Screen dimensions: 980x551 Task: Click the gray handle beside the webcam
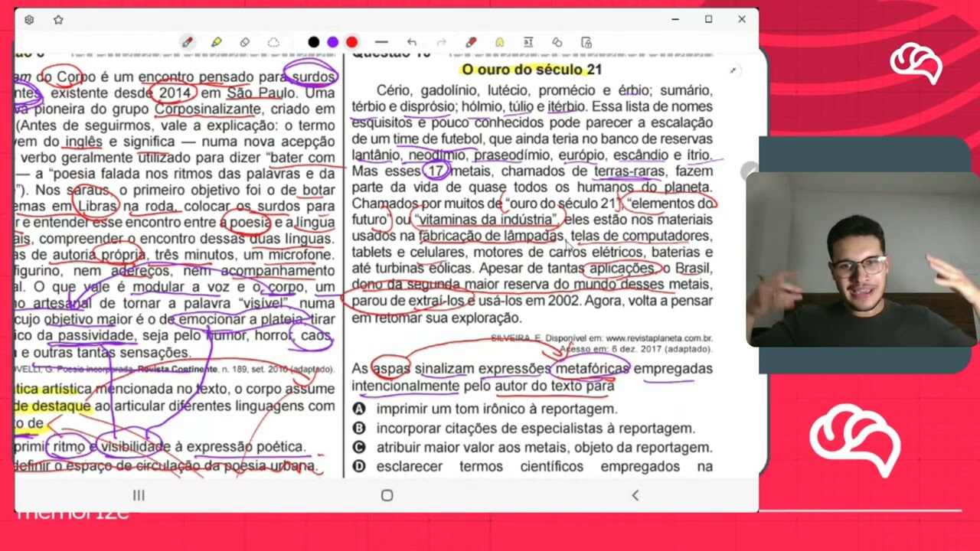[x=749, y=171]
